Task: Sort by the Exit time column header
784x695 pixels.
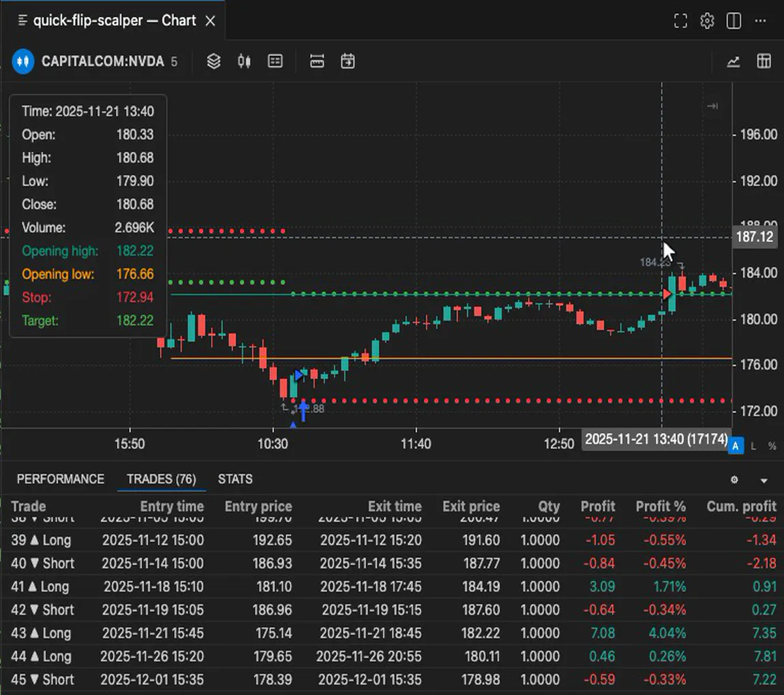Action: click(395, 506)
